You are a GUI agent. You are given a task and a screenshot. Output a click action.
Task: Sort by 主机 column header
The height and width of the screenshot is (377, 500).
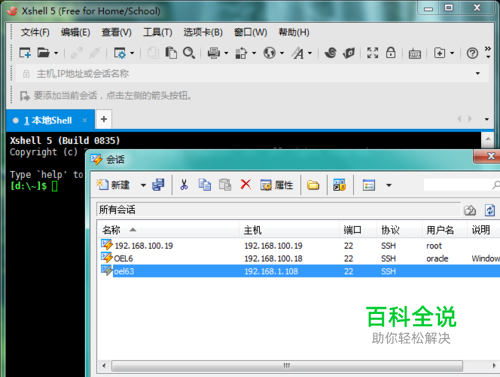289,230
